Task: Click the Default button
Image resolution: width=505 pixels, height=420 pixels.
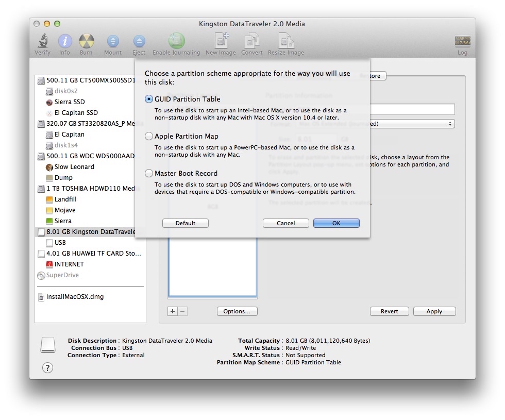Action: [185, 223]
